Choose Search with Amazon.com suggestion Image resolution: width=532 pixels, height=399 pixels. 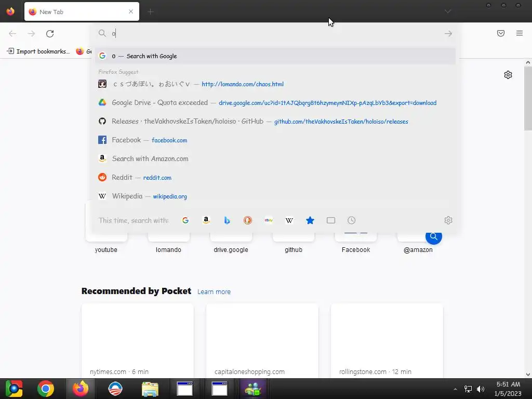pyautogui.click(x=275, y=158)
